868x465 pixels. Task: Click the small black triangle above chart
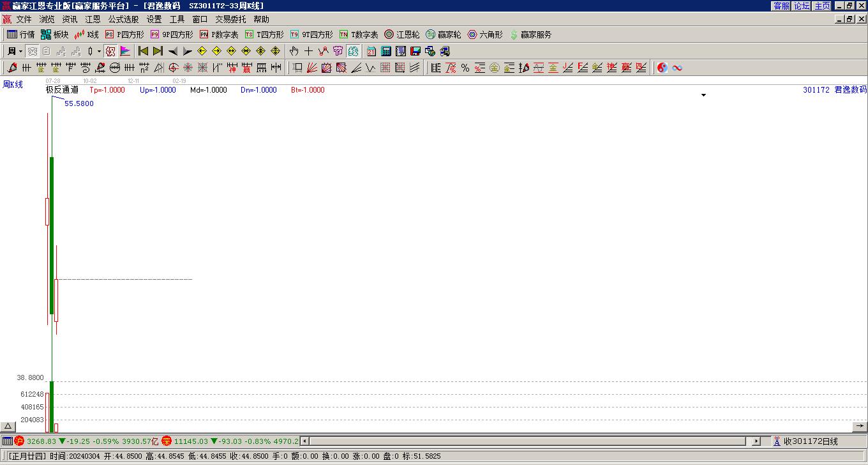[703, 95]
